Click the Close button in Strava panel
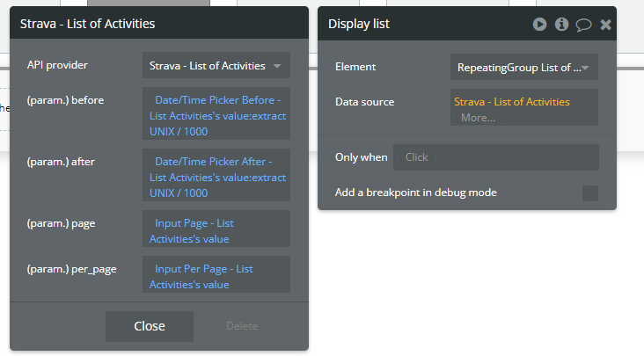The image size is (644, 356). click(150, 326)
